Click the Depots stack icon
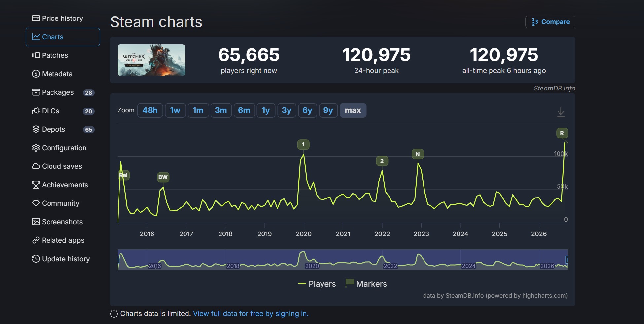Image resolution: width=644 pixels, height=324 pixels. [x=36, y=129]
